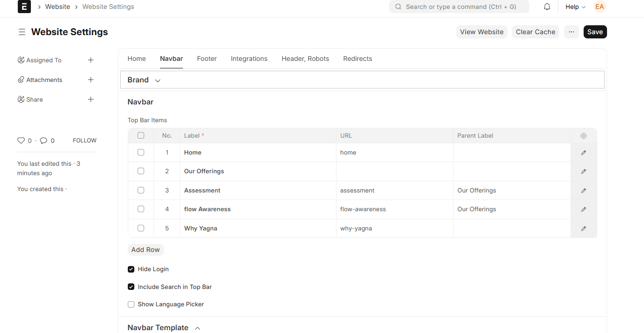
Task: Open the three-dots more options menu
Action: click(571, 32)
